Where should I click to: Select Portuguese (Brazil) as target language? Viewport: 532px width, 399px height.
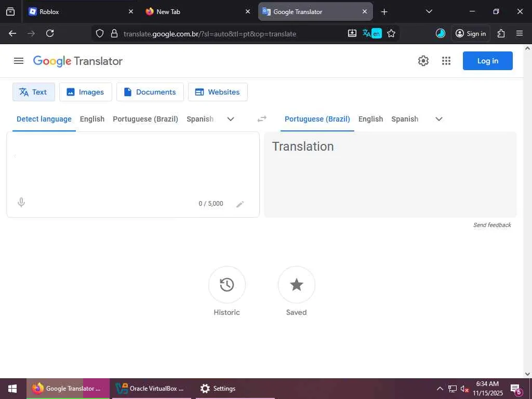click(317, 119)
